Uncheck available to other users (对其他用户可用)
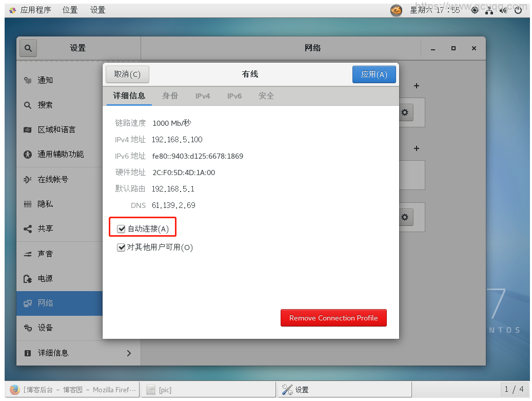This screenshot has width=532, height=401. [x=122, y=247]
